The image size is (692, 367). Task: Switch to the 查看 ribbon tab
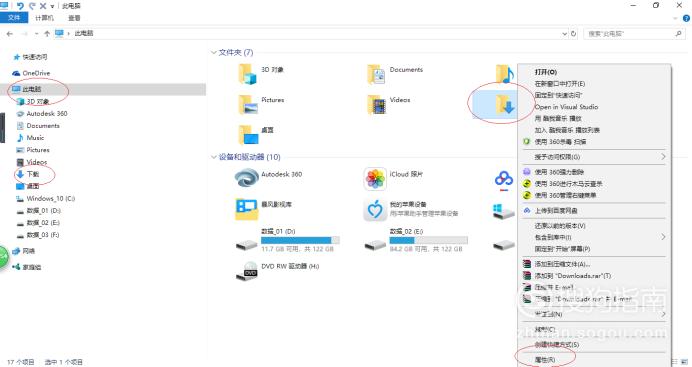[x=74, y=18]
